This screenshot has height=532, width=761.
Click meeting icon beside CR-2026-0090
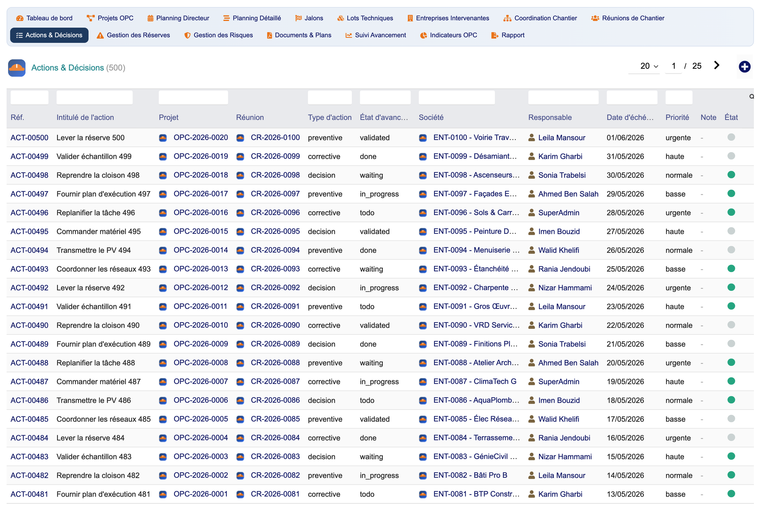pos(240,325)
